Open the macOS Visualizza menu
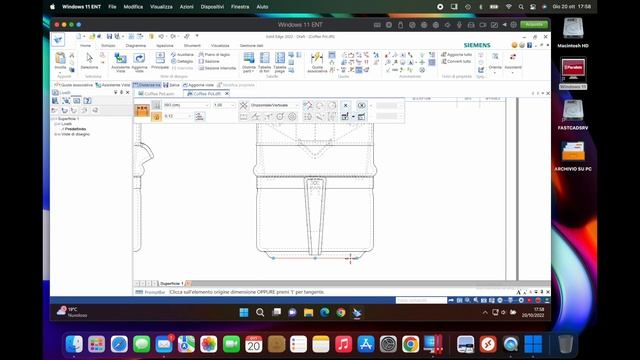This screenshot has height=360, width=640. point(161,7)
